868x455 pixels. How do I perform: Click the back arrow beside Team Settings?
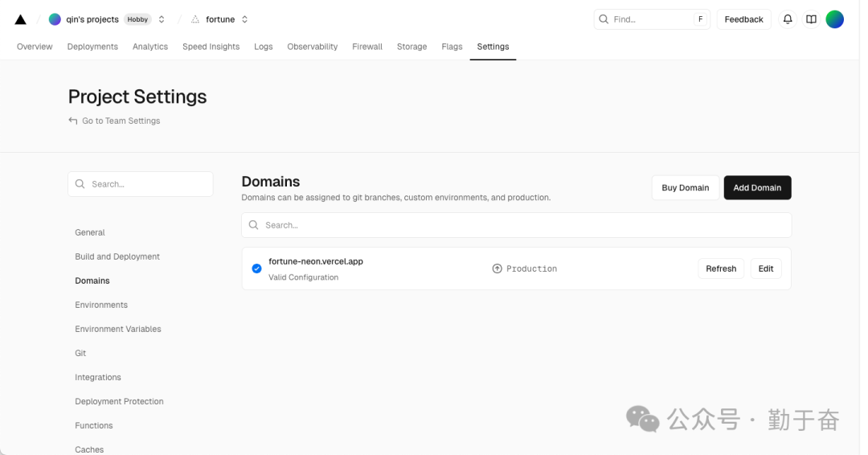(x=72, y=121)
